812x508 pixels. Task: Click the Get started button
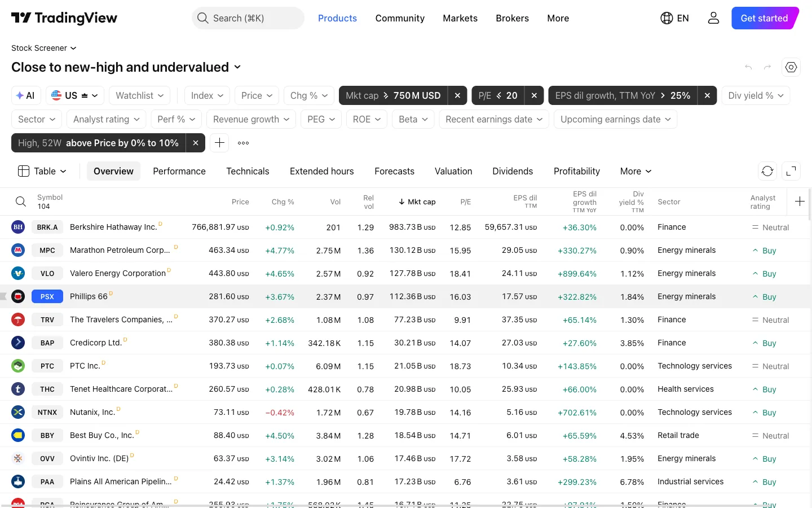tap(765, 18)
